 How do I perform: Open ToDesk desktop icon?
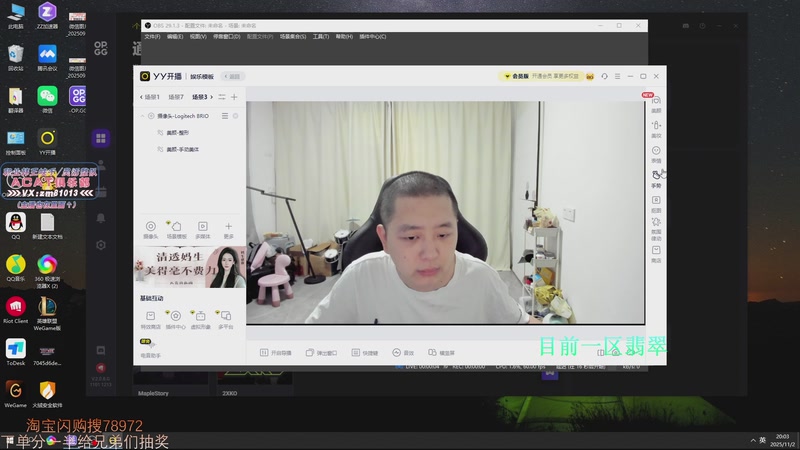click(16, 353)
